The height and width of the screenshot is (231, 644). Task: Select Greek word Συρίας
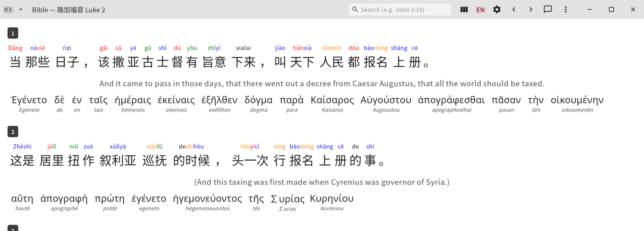287,199
